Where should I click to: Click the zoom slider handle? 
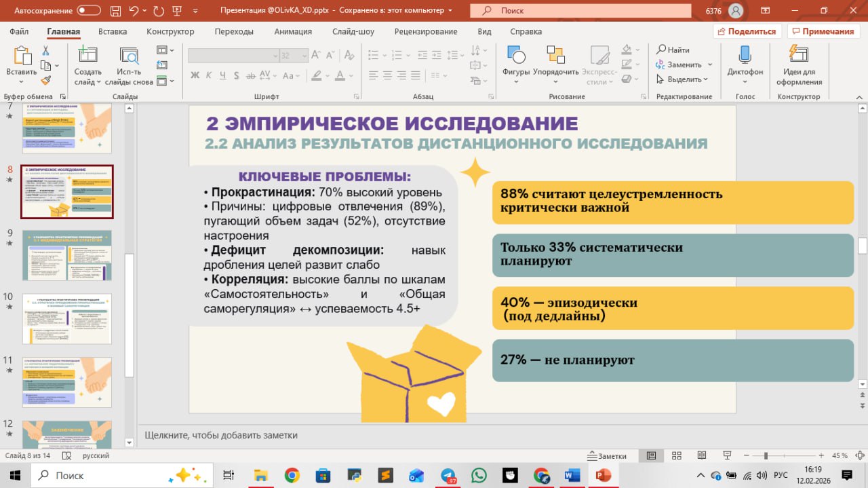point(766,456)
